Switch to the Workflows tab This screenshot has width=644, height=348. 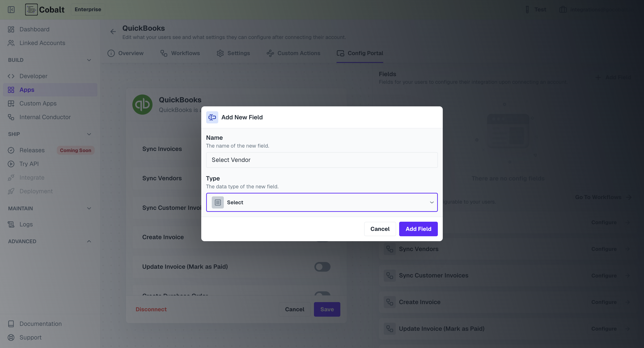point(180,53)
